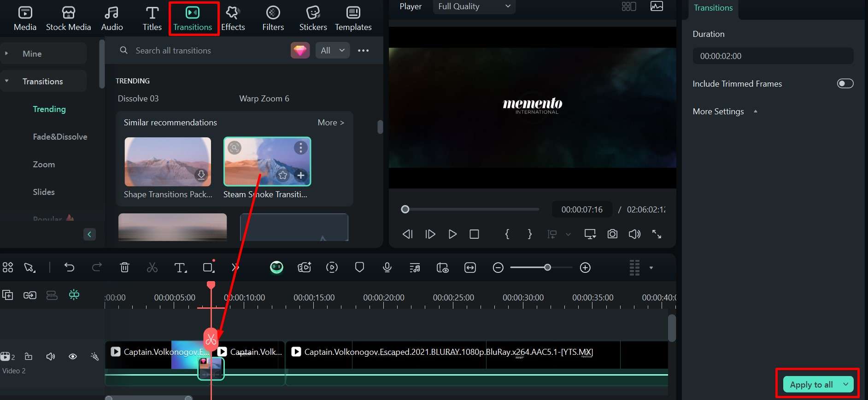Screen dimensions: 868x400
Task: Add a marker with the shield icon
Action: (360, 267)
